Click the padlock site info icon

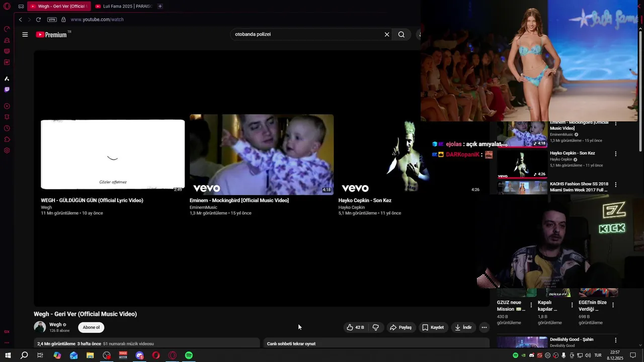click(x=63, y=20)
